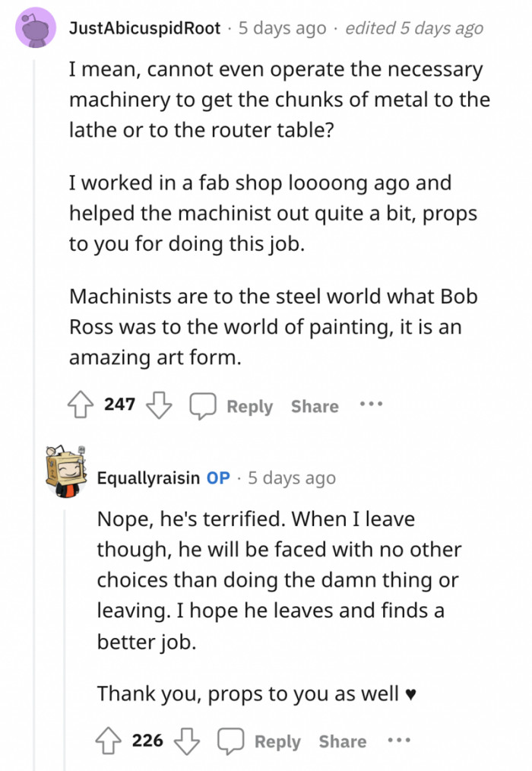Click JustAbicuspidRoot's snoo avatar
Viewport: 532px width, 771px height.
tap(34, 28)
